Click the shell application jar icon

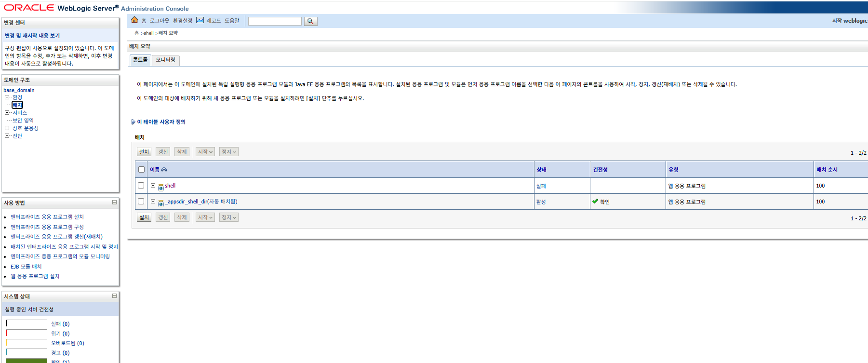click(161, 187)
